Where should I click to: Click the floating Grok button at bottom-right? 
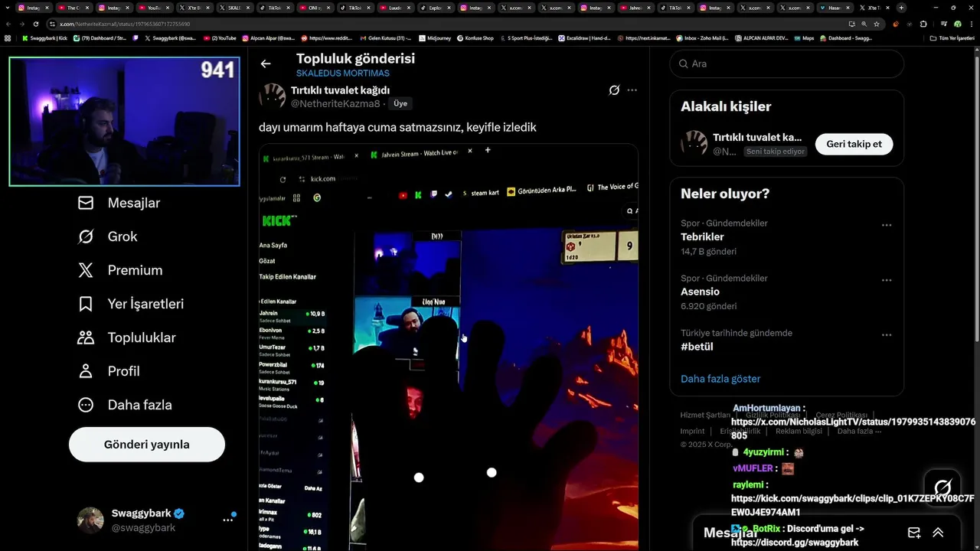tap(942, 488)
